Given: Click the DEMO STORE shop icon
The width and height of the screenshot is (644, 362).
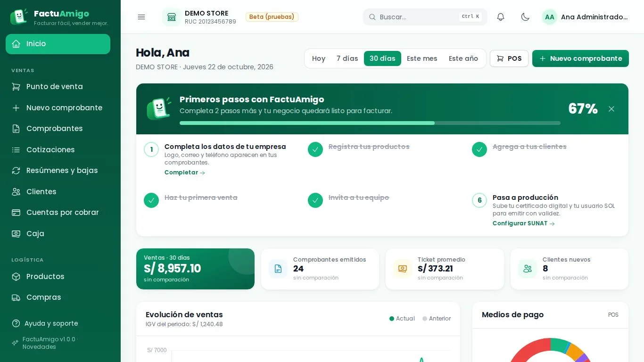Looking at the screenshot, I should [x=172, y=17].
